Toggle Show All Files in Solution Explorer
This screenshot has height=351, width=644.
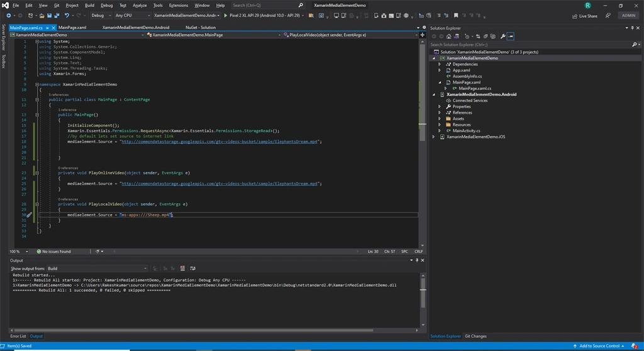click(x=493, y=36)
